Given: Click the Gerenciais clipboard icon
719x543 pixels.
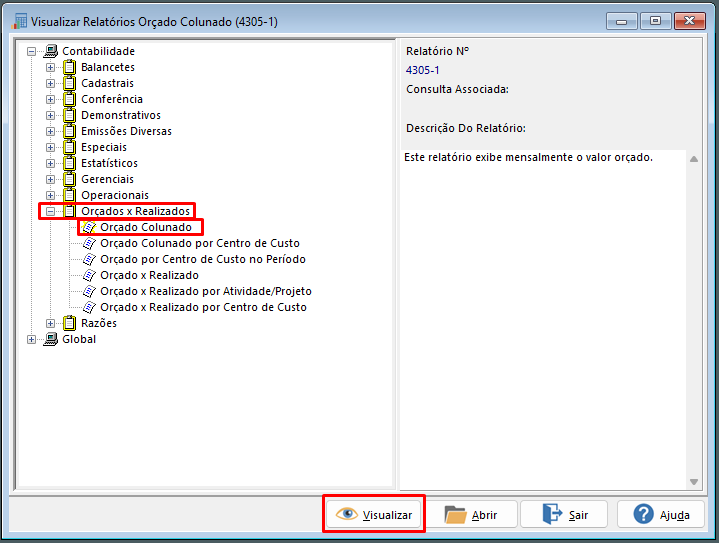Looking at the screenshot, I should [69, 179].
